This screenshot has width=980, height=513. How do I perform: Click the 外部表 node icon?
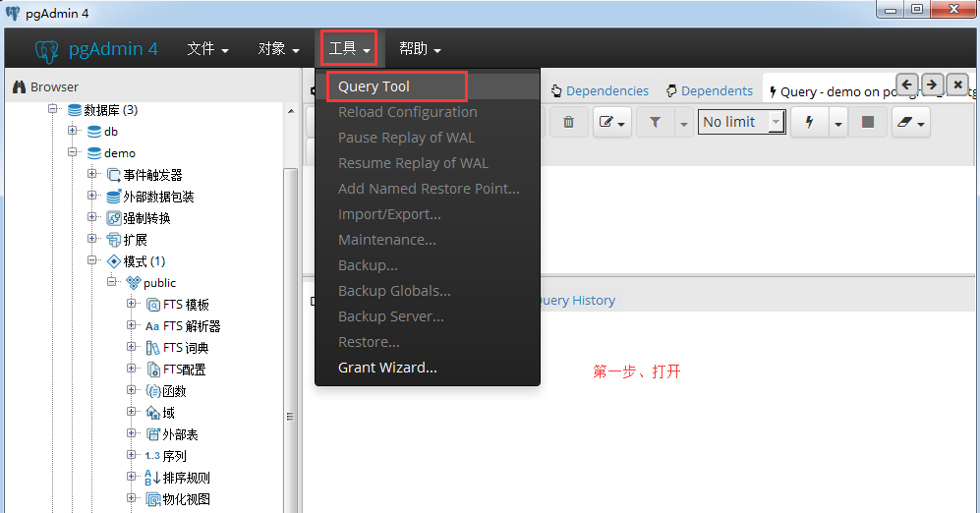153,434
